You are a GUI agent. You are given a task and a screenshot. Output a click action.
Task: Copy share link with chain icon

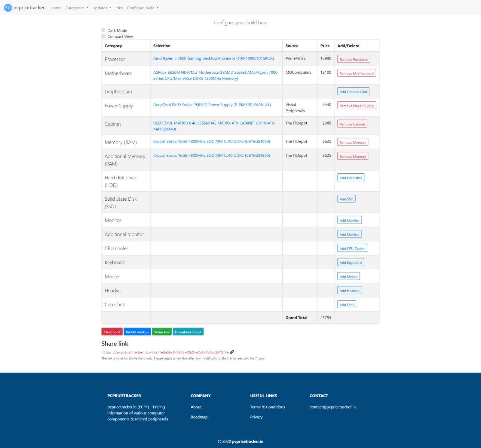coord(232,352)
